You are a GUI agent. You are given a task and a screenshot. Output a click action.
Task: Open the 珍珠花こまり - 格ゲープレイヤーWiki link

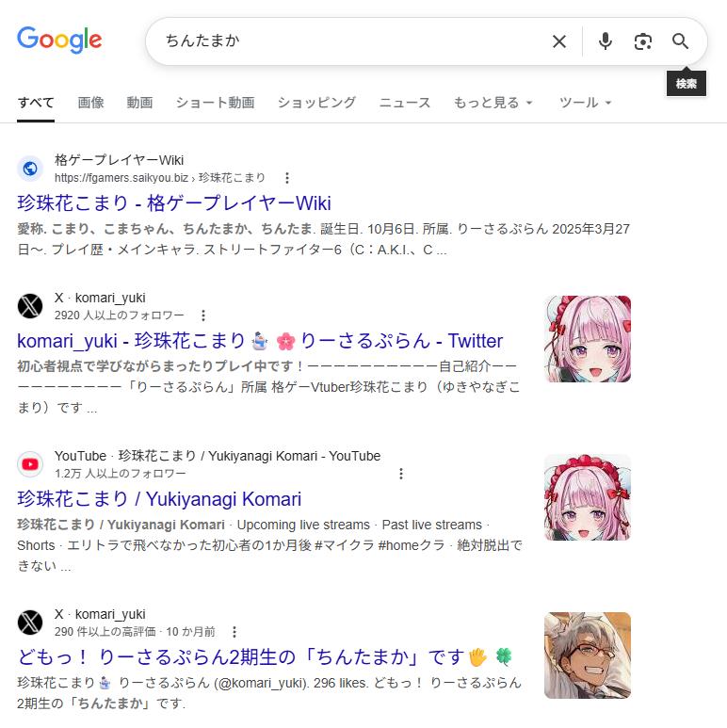[x=174, y=203]
